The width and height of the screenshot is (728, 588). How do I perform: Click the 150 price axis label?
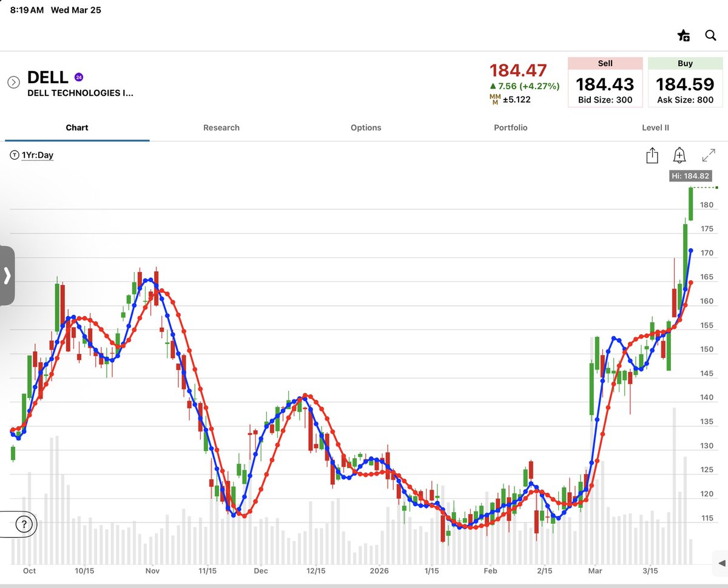click(707, 350)
